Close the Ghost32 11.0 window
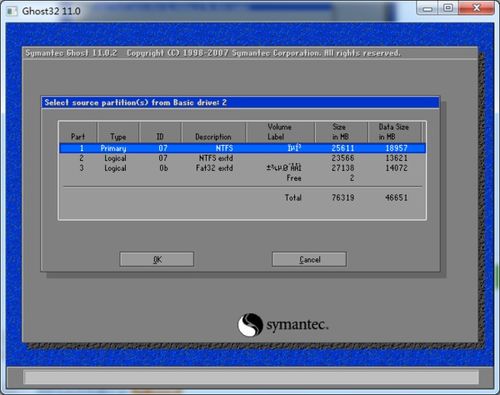 (x=476, y=8)
